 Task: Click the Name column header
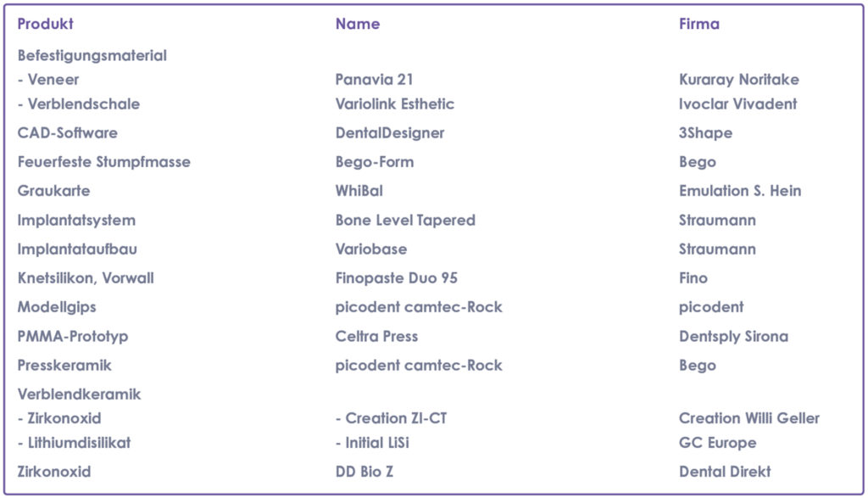click(x=358, y=24)
